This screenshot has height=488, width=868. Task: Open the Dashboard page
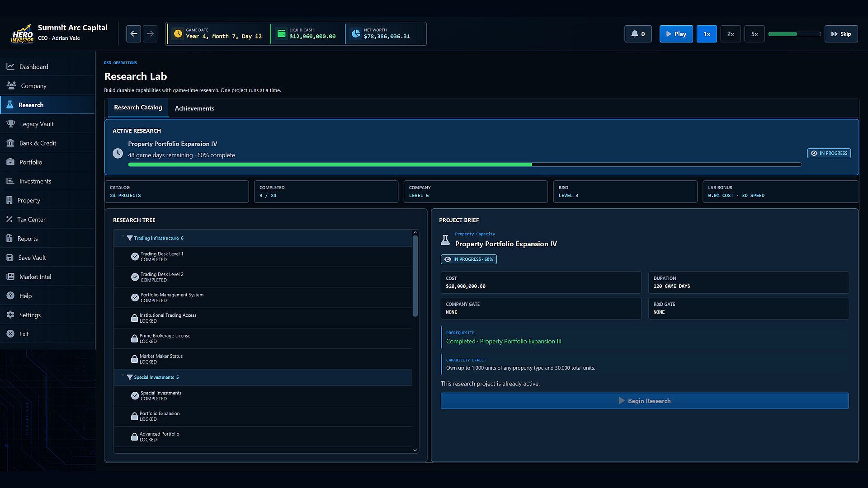click(x=47, y=66)
